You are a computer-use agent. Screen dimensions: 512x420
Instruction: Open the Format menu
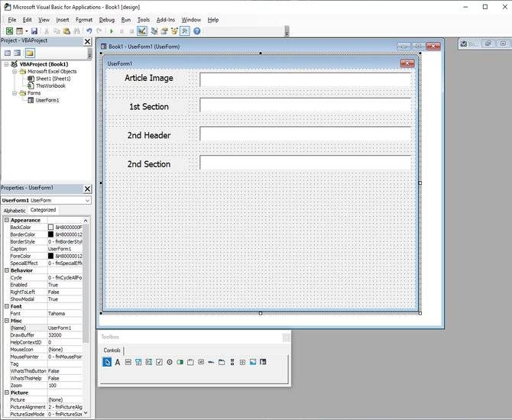click(x=84, y=20)
